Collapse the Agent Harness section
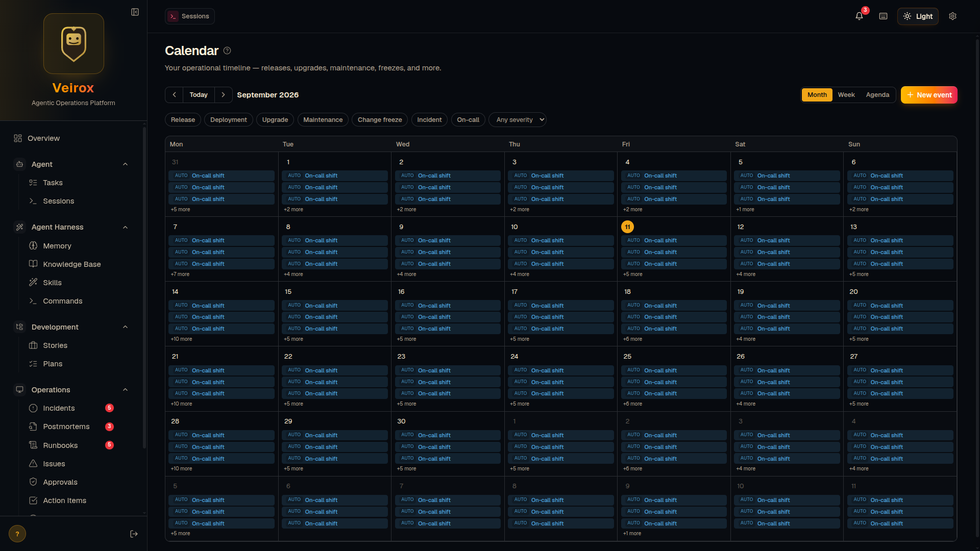The height and width of the screenshot is (551, 980). pos(125,227)
